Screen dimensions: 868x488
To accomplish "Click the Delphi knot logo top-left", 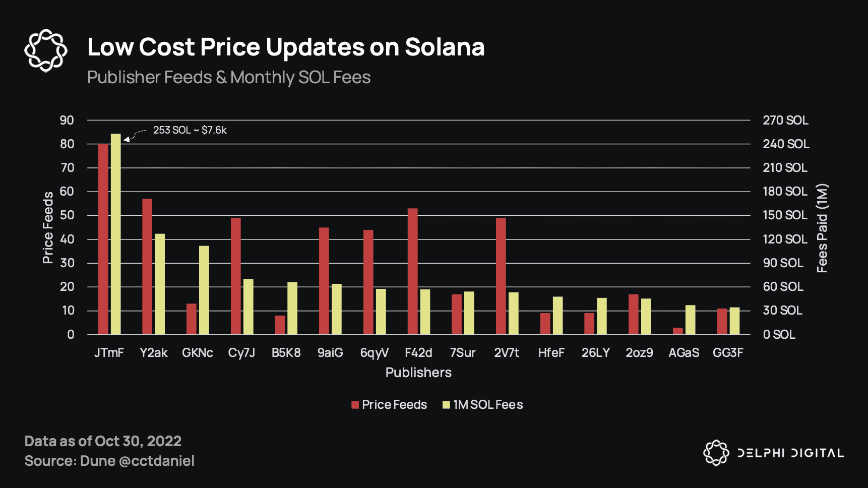I will [x=46, y=50].
